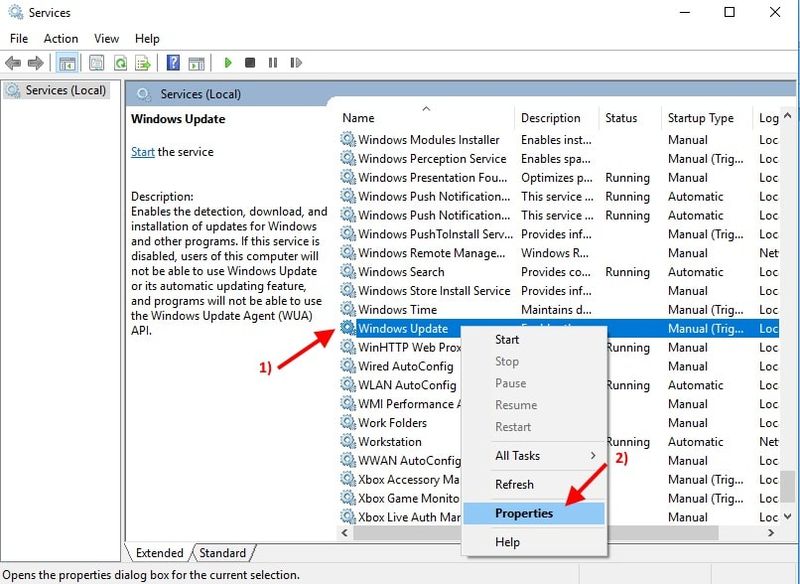The height and width of the screenshot is (584, 800).
Task: Click the vertical scrollbar up arrow
Action: tap(788, 116)
